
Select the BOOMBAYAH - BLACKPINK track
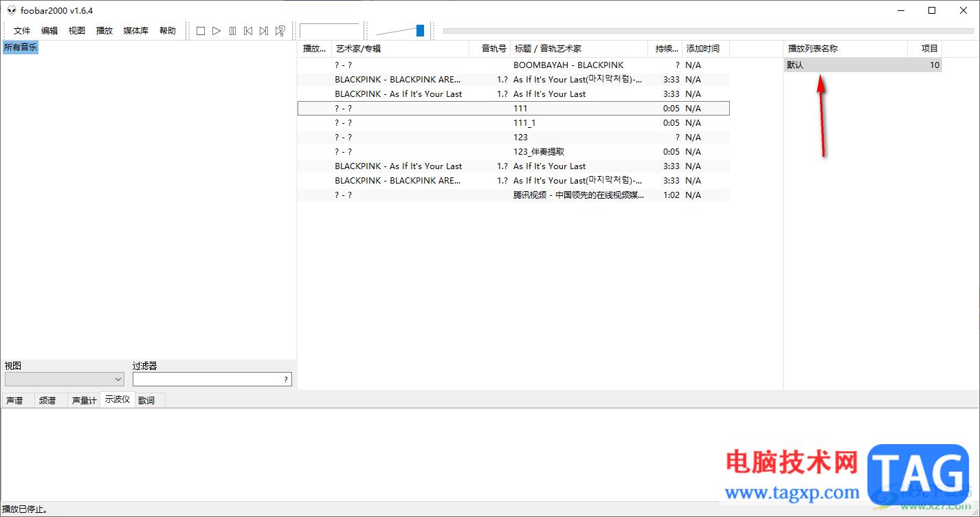coord(513,65)
